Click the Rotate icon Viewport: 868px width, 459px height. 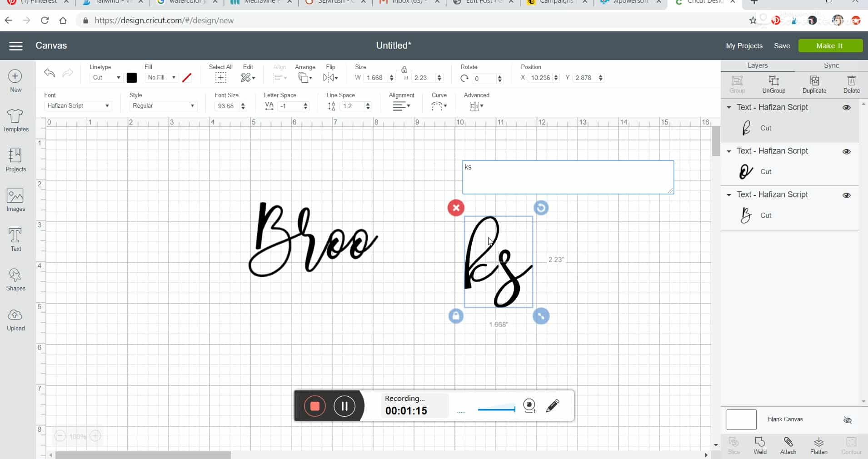pos(464,78)
